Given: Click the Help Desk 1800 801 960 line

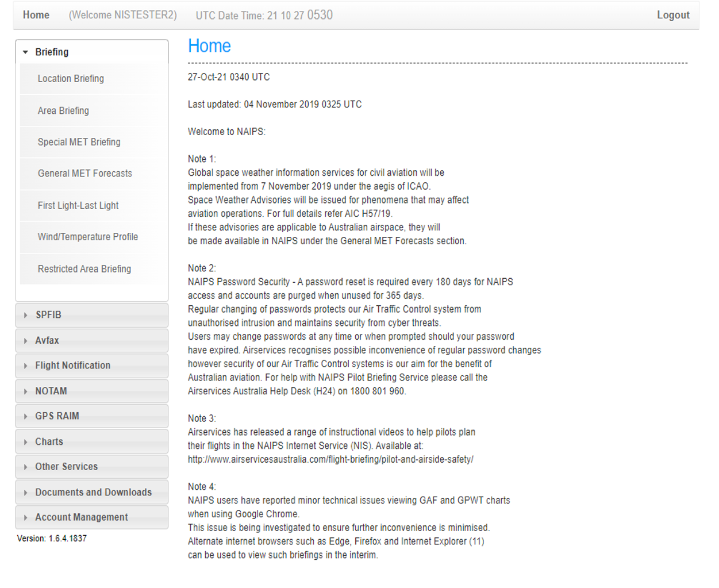Looking at the screenshot, I should [x=297, y=391].
